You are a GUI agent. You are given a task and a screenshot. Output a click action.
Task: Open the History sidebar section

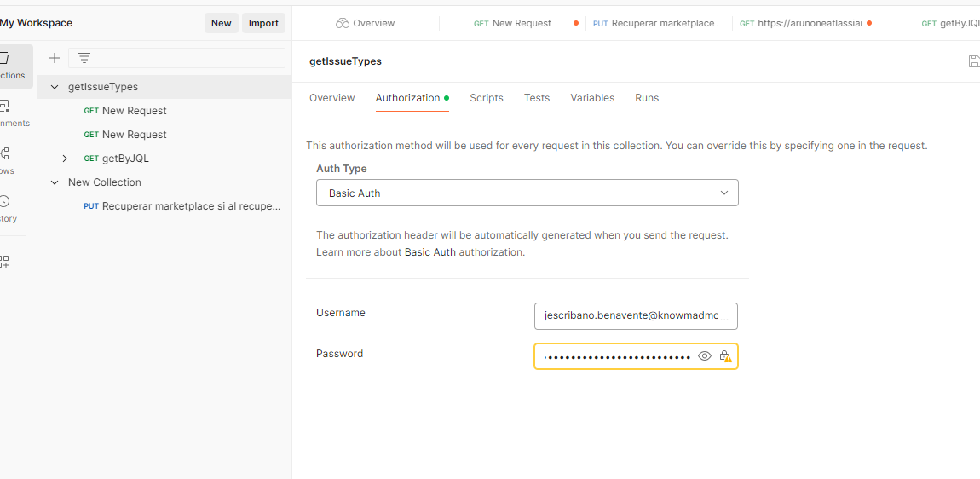8,209
